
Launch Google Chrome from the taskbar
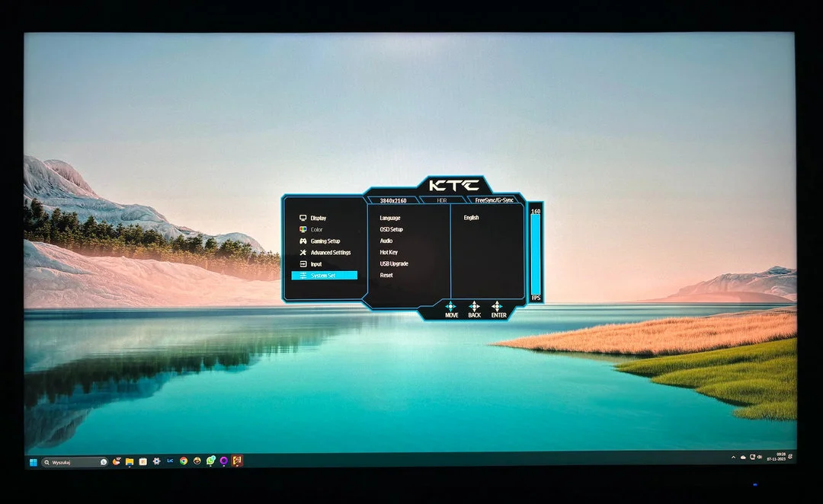click(x=184, y=461)
